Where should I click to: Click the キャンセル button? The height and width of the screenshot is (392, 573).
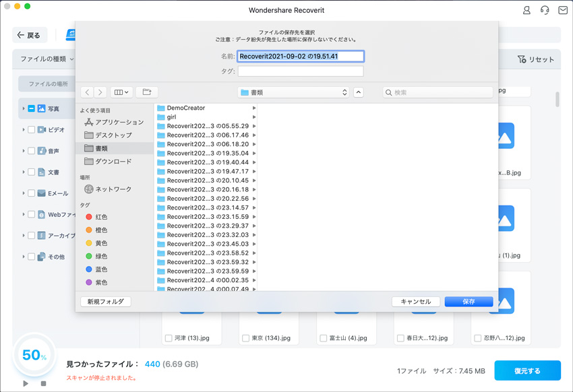(416, 302)
